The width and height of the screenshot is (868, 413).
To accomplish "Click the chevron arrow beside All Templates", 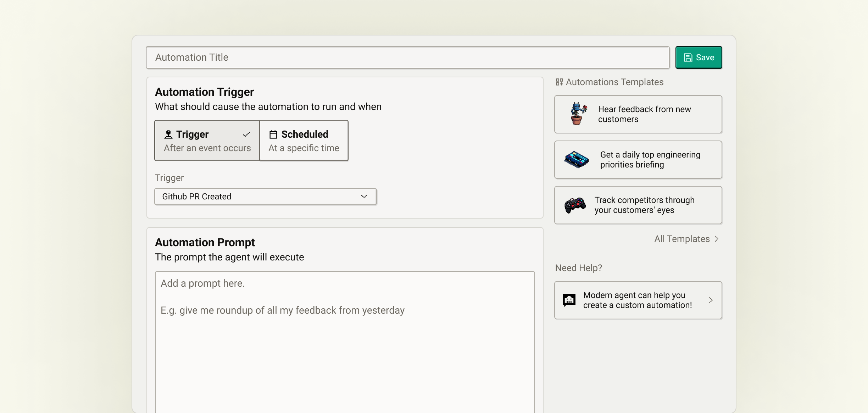I will point(717,239).
